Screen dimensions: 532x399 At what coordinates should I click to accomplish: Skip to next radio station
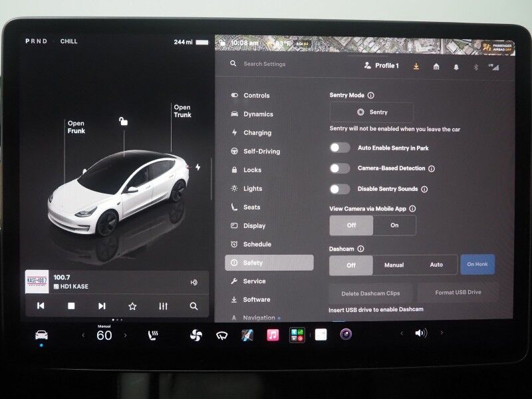click(x=102, y=306)
